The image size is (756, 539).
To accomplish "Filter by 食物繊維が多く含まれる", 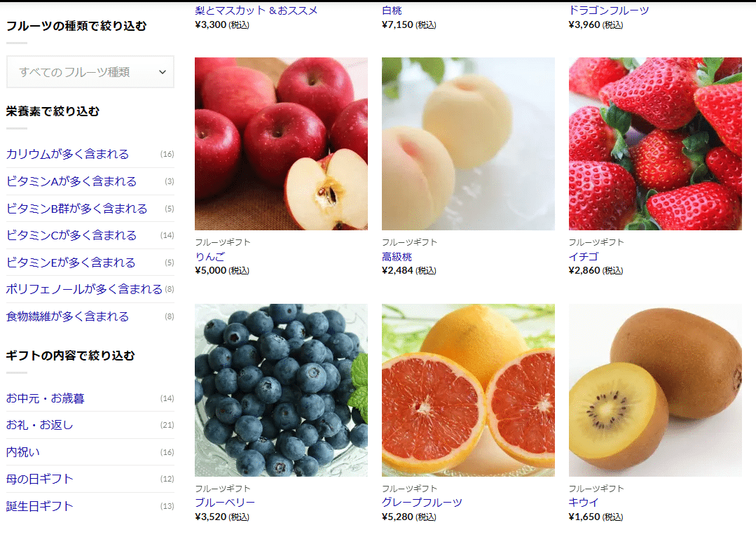I will [67, 316].
